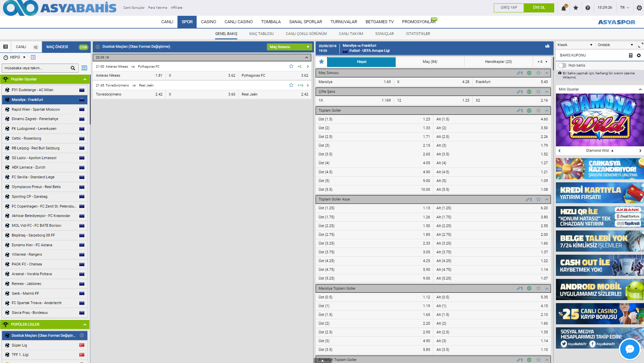
Task: Click the notifications bell icon
Action: click(563, 8)
